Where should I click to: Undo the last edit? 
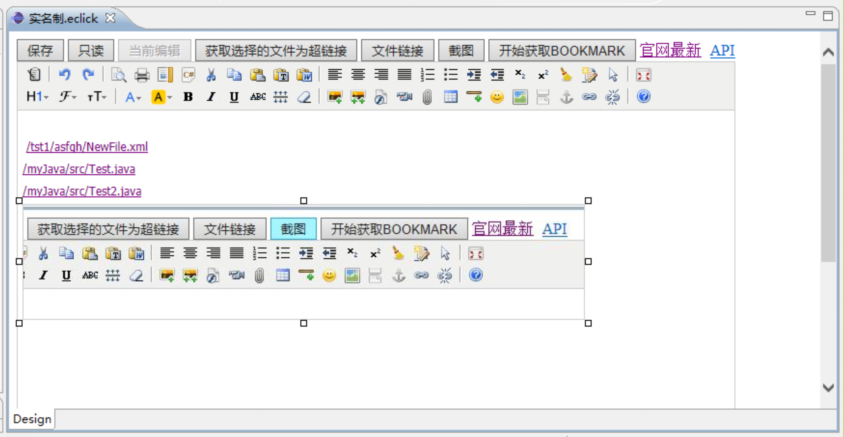click(65, 75)
